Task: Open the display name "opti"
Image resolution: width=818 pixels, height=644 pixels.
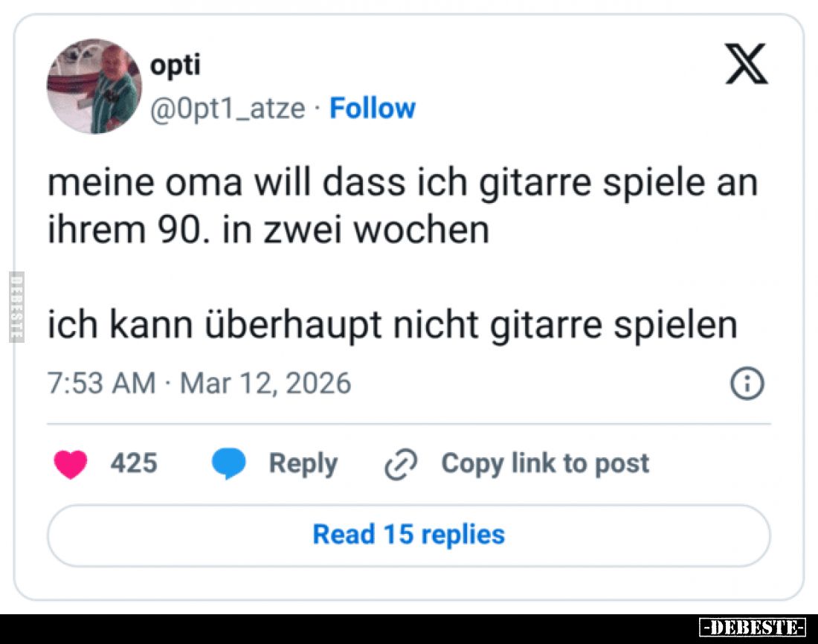Action: [x=175, y=65]
